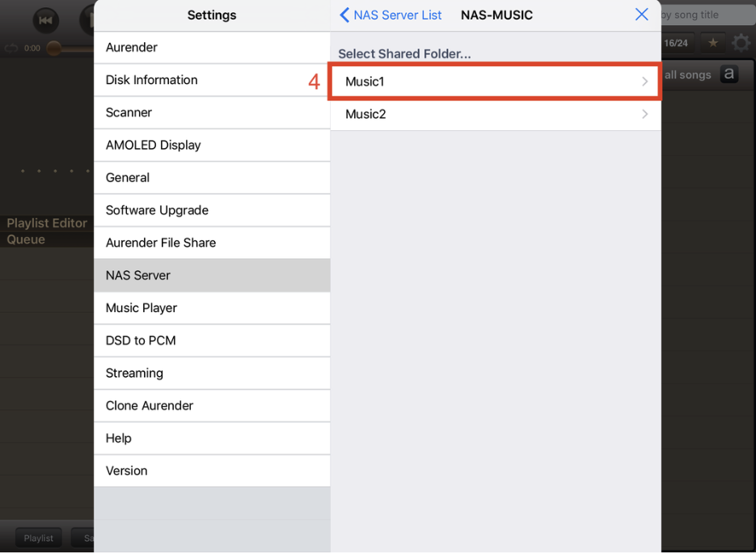Viewport: 756px width, 554px height.
Task: Click the playback progress slider knob
Action: pyautogui.click(x=54, y=49)
